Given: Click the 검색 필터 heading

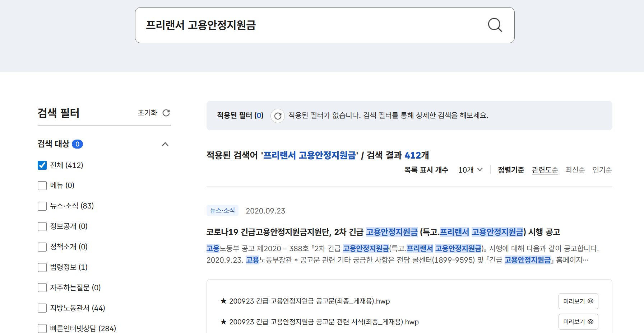Looking at the screenshot, I should [59, 113].
